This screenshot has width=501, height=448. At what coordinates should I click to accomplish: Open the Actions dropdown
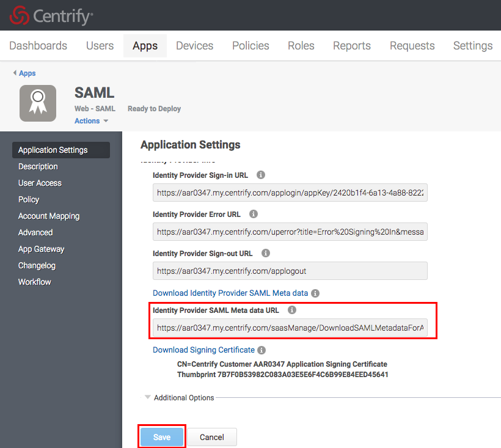point(92,121)
